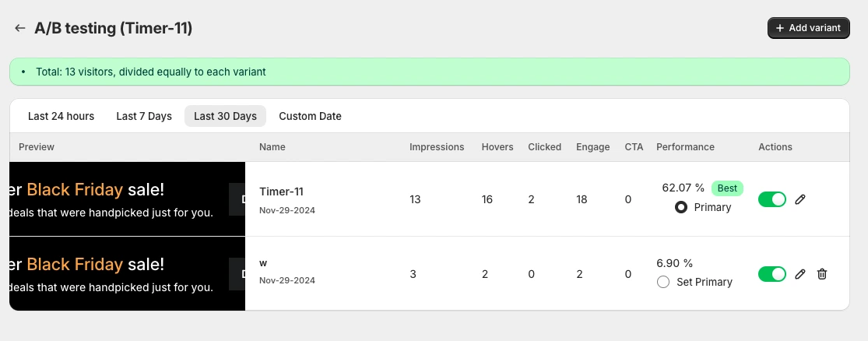Click the Actions column header
Viewport: 868px width, 341px height.
(x=775, y=147)
